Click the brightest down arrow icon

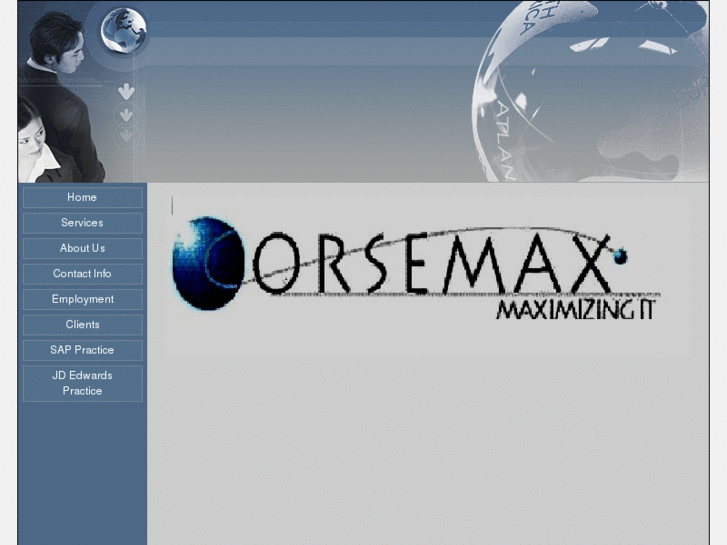(x=126, y=91)
